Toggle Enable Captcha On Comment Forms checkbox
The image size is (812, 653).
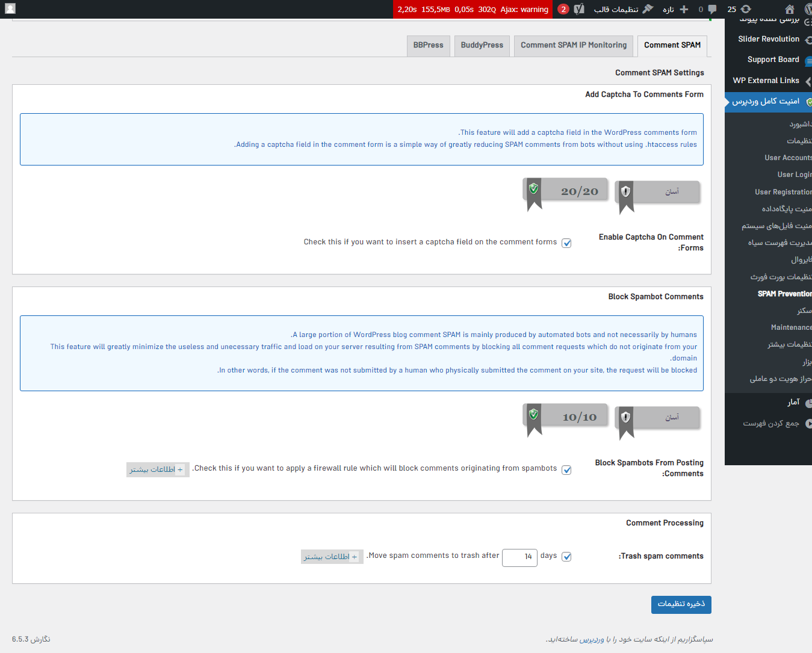566,243
